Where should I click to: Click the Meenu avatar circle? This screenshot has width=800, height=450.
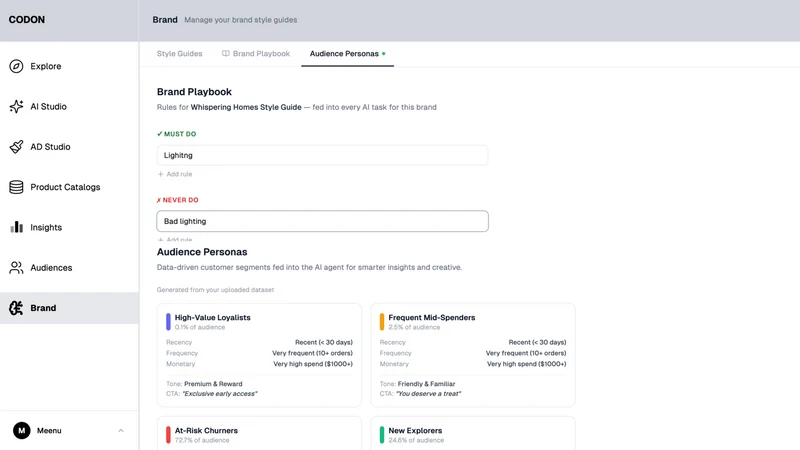[21, 431]
